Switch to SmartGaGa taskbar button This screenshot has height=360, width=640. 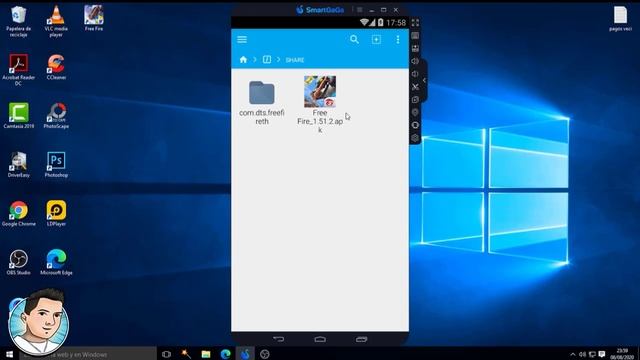tap(245, 354)
